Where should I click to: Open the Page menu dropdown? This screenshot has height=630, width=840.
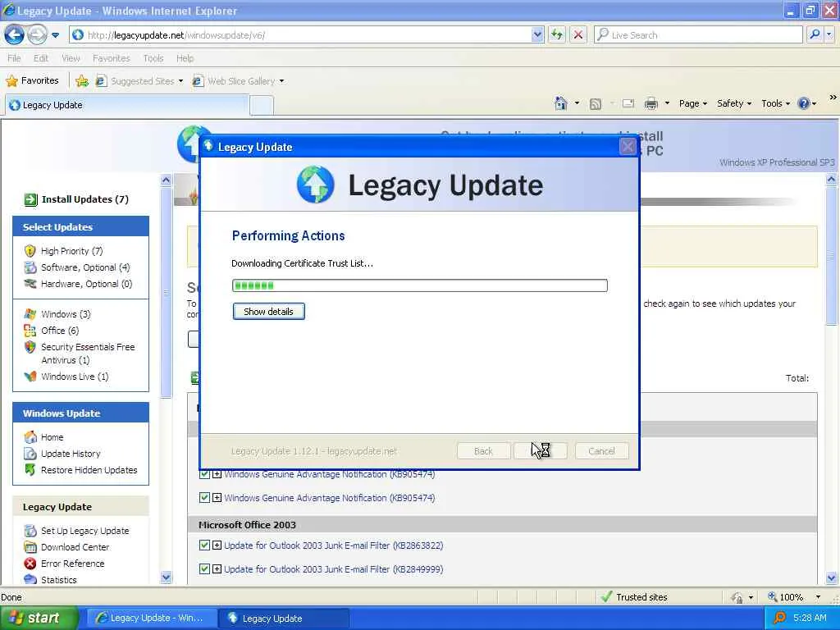coord(692,103)
